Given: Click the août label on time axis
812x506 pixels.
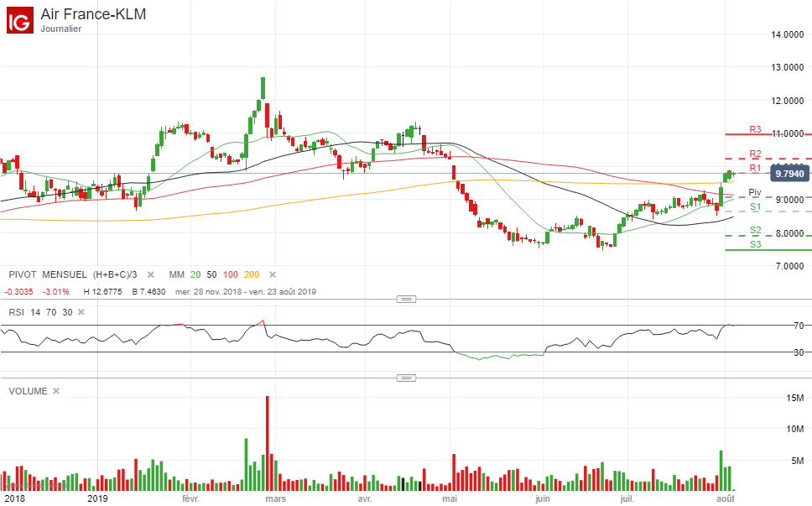Looking at the screenshot, I should [726, 498].
